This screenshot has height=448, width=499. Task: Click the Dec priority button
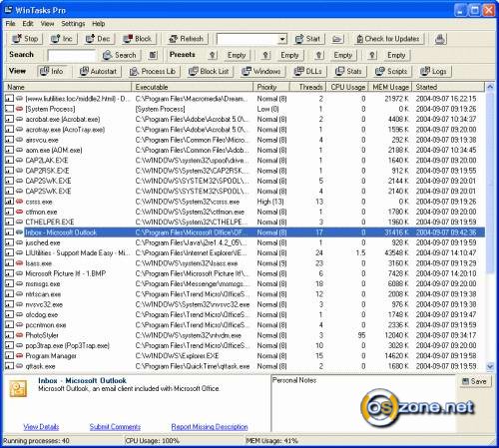98,39
